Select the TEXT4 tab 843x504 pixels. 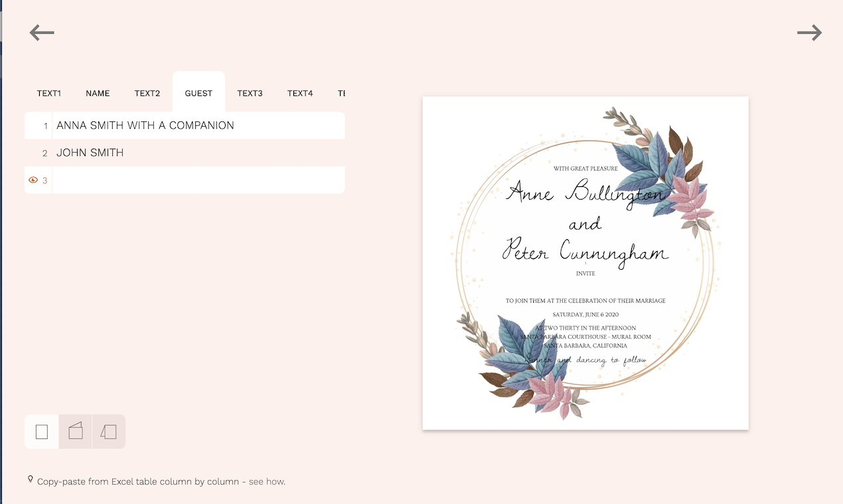[300, 93]
